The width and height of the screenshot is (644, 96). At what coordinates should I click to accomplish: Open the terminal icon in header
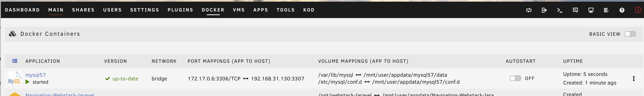click(x=560, y=10)
